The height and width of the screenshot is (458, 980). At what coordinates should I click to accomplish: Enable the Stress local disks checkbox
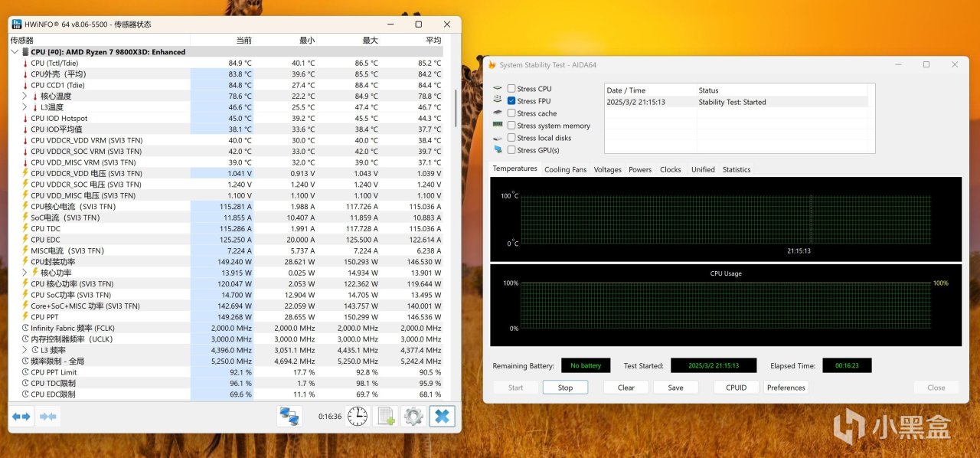coord(511,138)
